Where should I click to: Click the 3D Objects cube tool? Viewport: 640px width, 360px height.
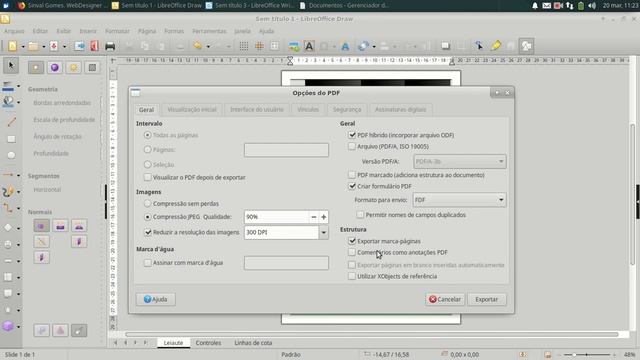(8, 326)
